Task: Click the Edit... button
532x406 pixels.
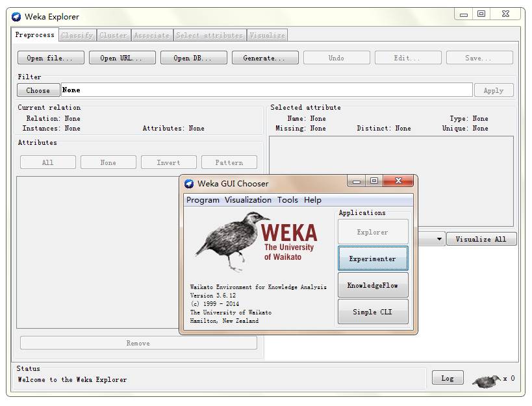Action: pyautogui.click(x=408, y=58)
